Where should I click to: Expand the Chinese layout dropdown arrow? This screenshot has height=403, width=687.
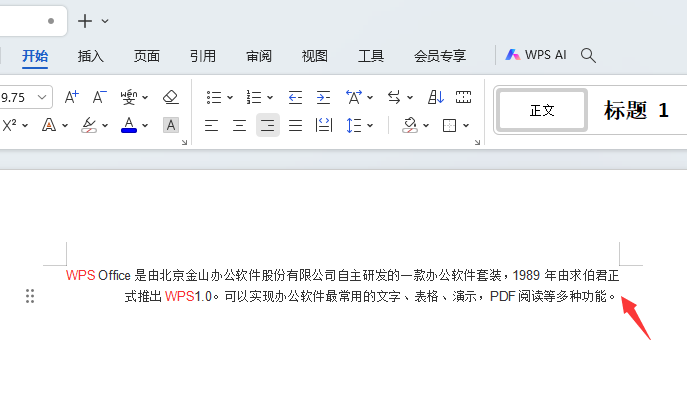(x=370, y=97)
